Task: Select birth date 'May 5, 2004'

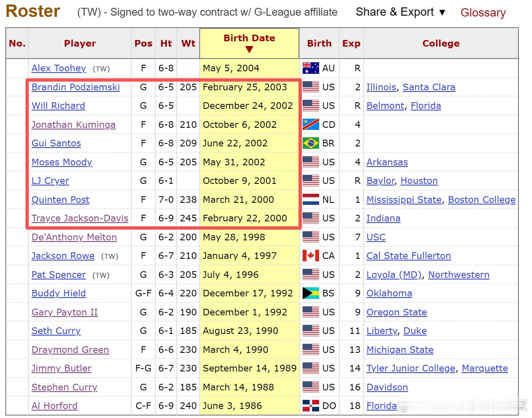Action: point(231,68)
